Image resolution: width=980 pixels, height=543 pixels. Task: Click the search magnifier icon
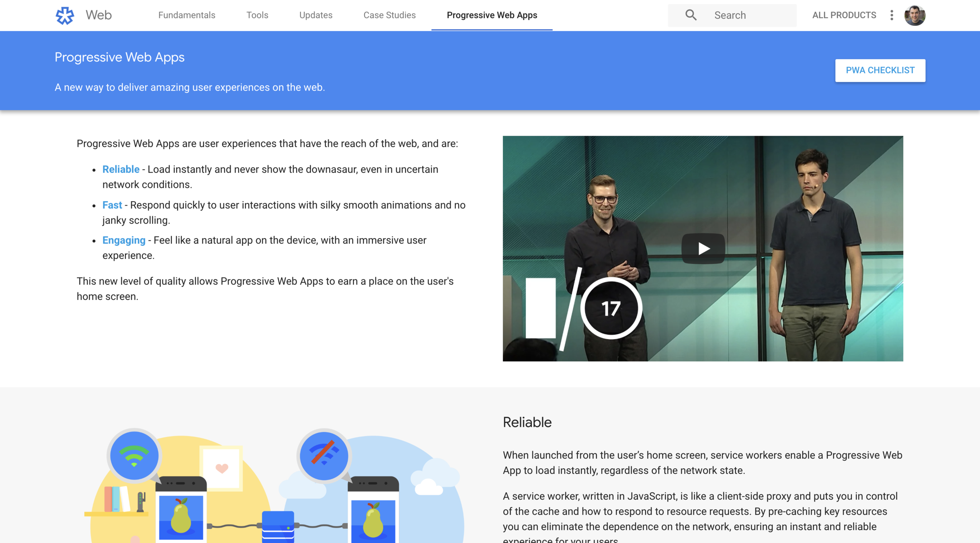[x=691, y=15]
